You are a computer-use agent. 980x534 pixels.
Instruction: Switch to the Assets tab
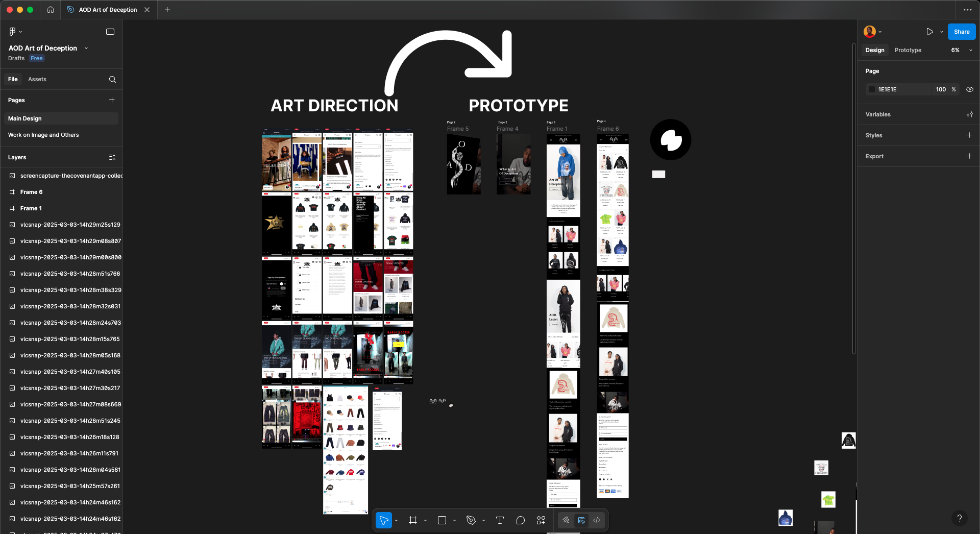[x=37, y=79]
